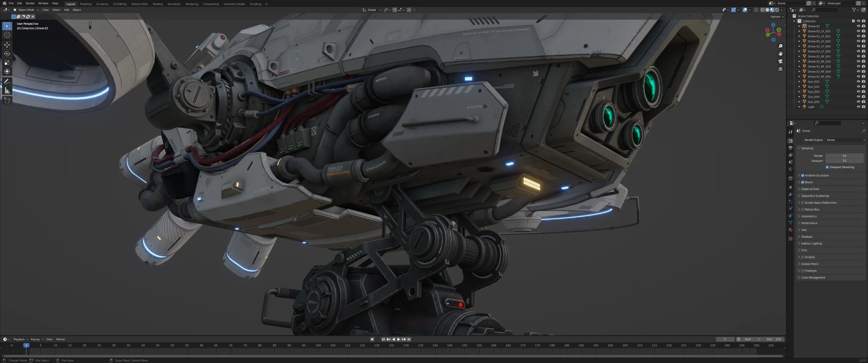
Task: Open the Modifier Properties wrench tab
Action: point(790,194)
